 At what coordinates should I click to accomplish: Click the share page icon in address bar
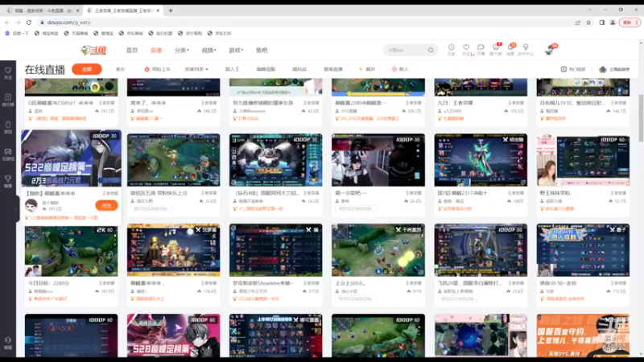click(x=578, y=23)
